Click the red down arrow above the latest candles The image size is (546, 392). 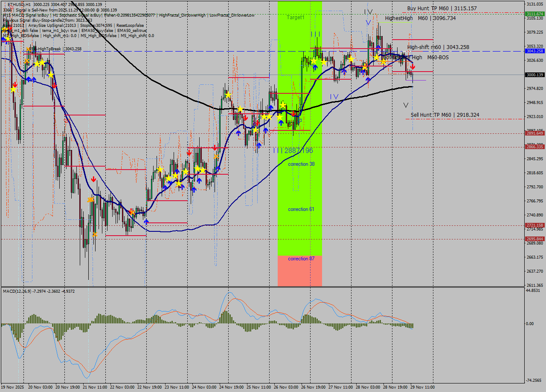click(412, 66)
